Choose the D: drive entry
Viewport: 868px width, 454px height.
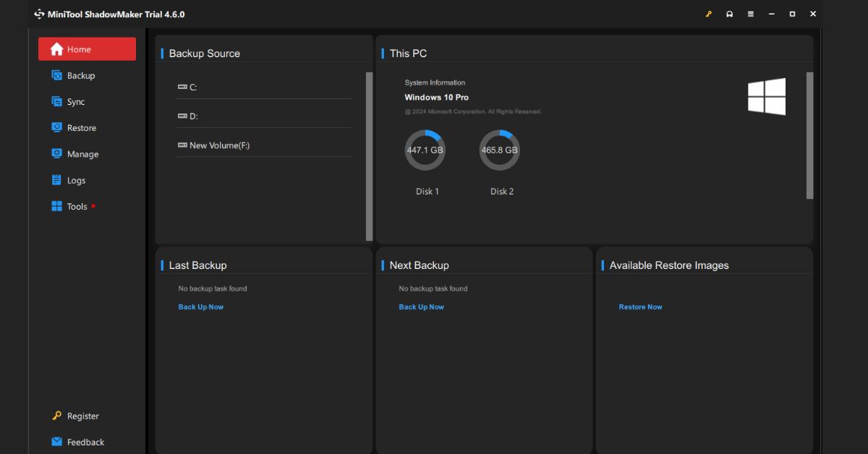[193, 116]
